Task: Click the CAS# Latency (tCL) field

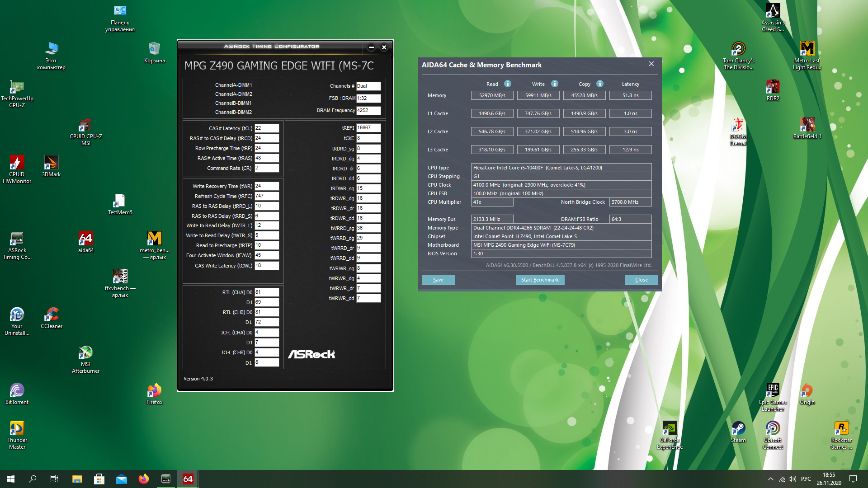Action: (267, 128)
